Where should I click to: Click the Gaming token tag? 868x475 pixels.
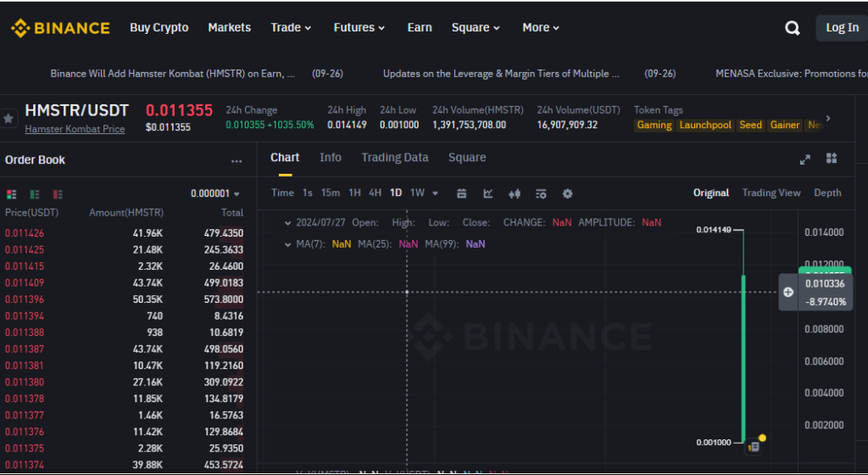tap(654, 126)
